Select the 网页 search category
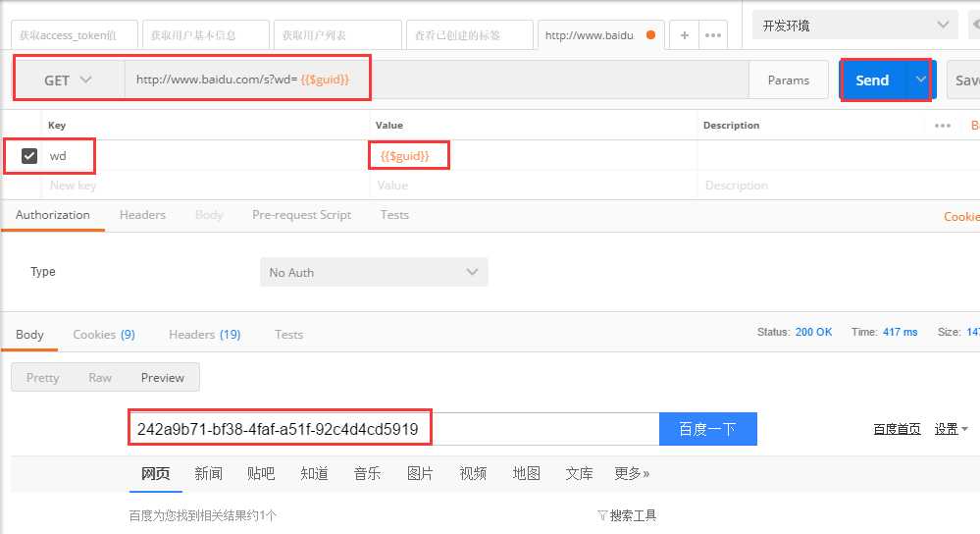This screenshot has height=534, width=980. (156, 473)
